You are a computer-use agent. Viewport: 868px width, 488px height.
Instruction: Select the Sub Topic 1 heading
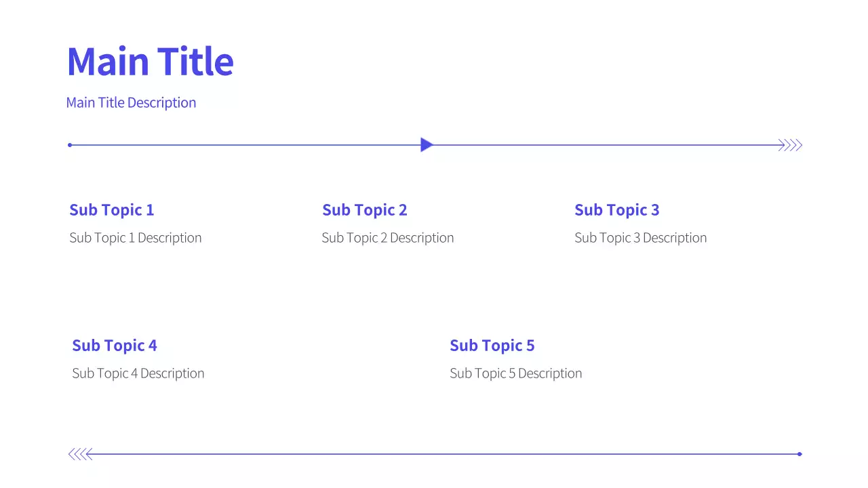click(x=111, y=210)
